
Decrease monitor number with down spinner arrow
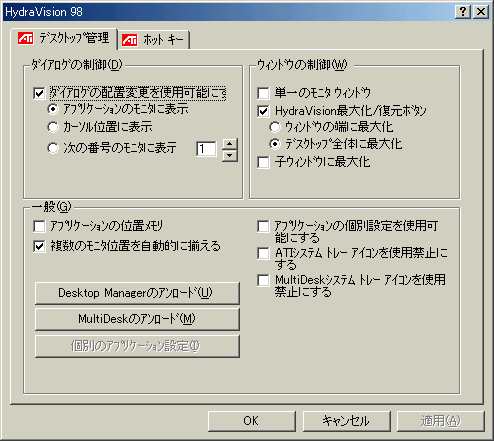point(229,155)
